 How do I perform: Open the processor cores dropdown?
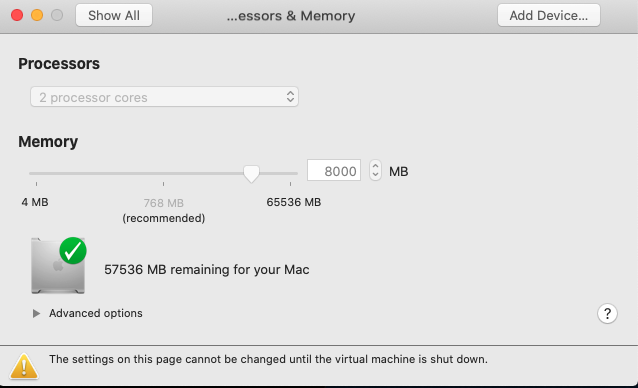(164, 97)
